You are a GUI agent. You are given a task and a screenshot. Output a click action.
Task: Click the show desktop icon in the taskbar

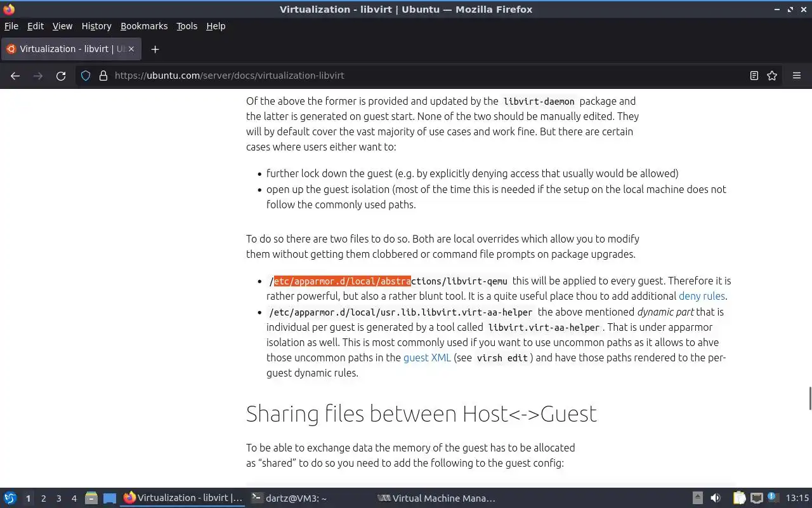[110, 498]
